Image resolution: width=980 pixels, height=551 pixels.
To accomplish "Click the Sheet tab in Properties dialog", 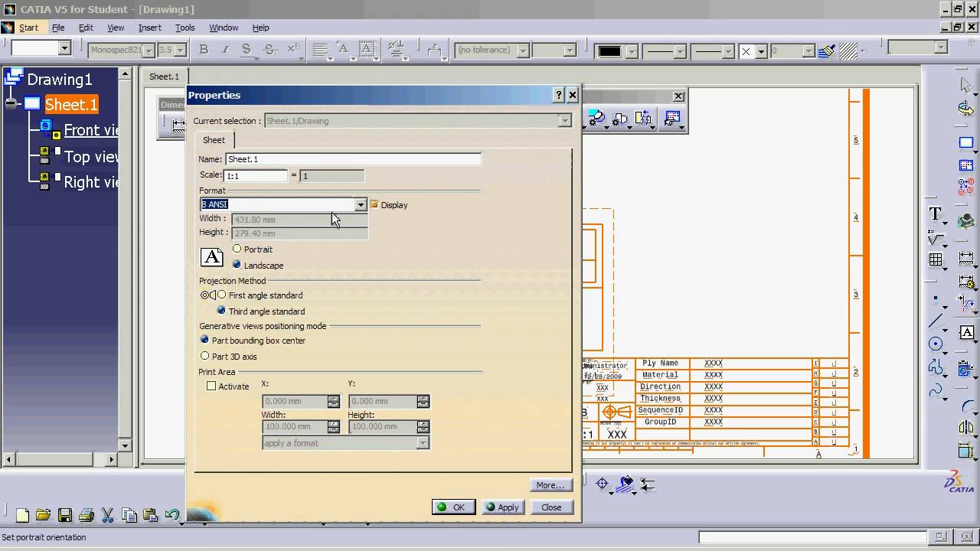I will click(x=214, y=140).
